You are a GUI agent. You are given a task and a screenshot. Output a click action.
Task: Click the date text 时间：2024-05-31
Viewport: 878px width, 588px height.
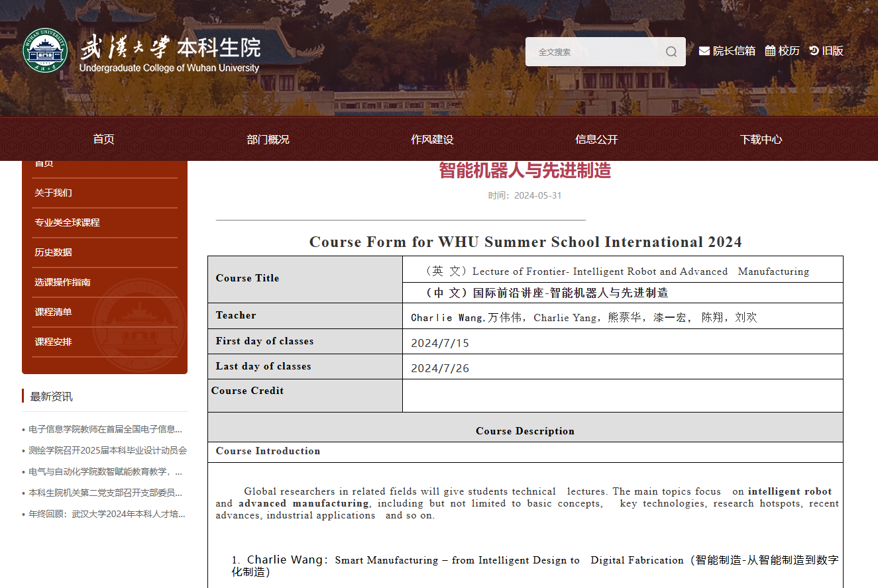click(x=525, y=195)
